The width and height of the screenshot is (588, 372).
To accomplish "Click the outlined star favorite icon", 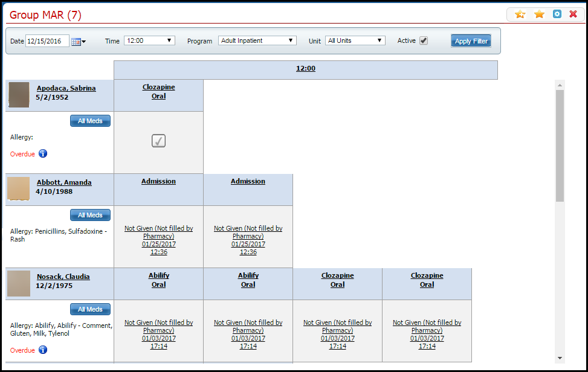I will point(520,14).
